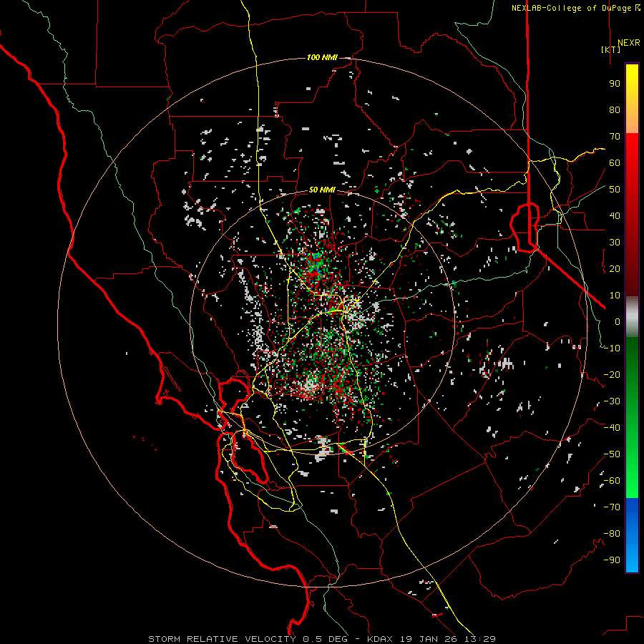Click the 100 NMI range ring label
Viewport: 644px width, 644px height.
[322, 57]
